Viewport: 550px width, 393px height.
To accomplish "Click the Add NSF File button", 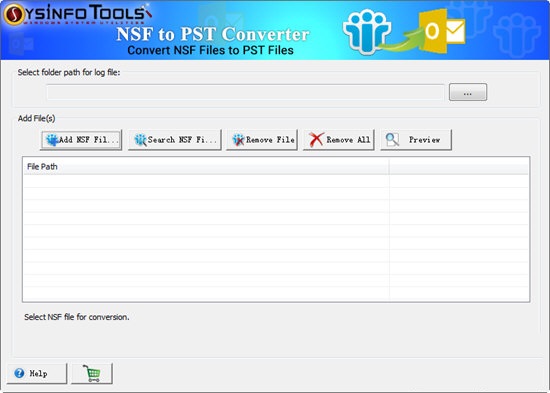I will click(81, 140).
